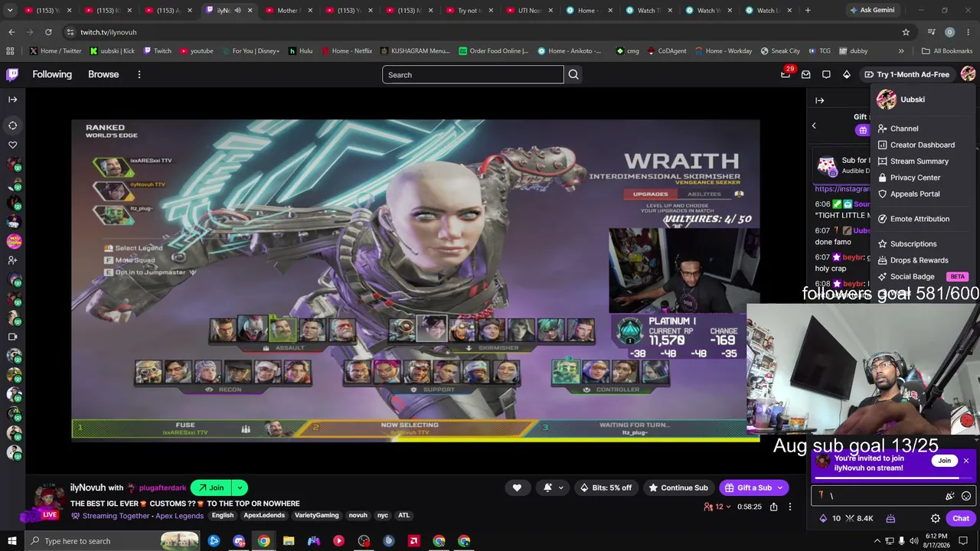
Task: Click the Continue Sub button
Action: point(678,487)
